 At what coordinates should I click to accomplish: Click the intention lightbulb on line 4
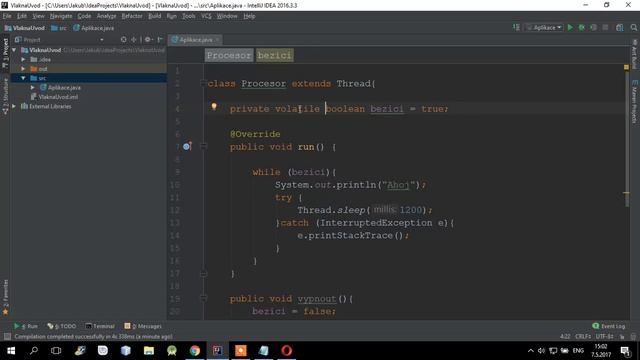[x=214, y=107]
